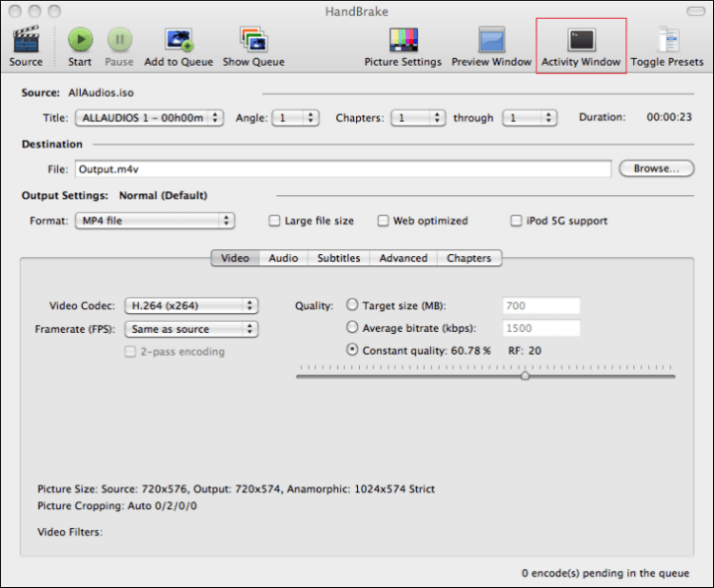This screenshot has width=714, height=588.
Task: Open the Angle dropdown
Action: 295,118
